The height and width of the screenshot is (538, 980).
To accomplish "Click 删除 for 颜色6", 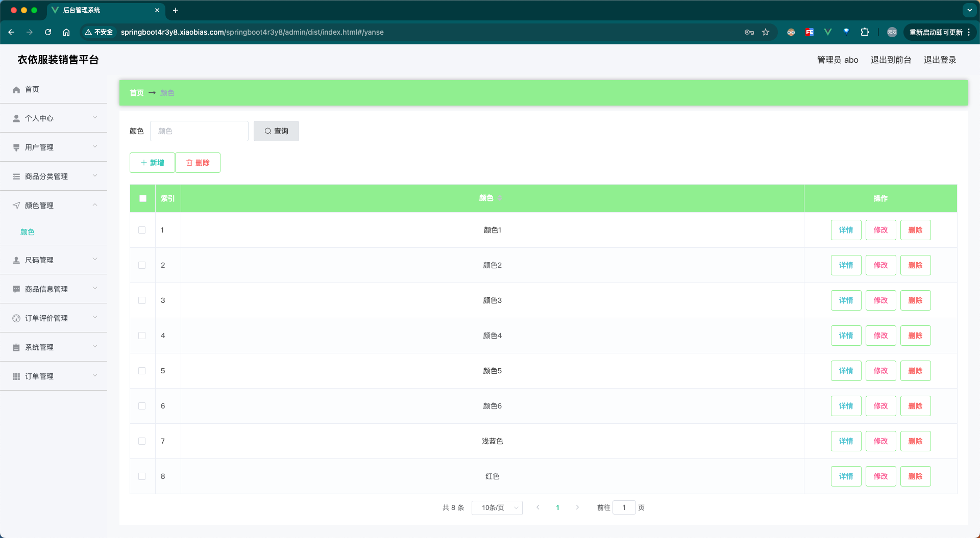I will (916, 406).
